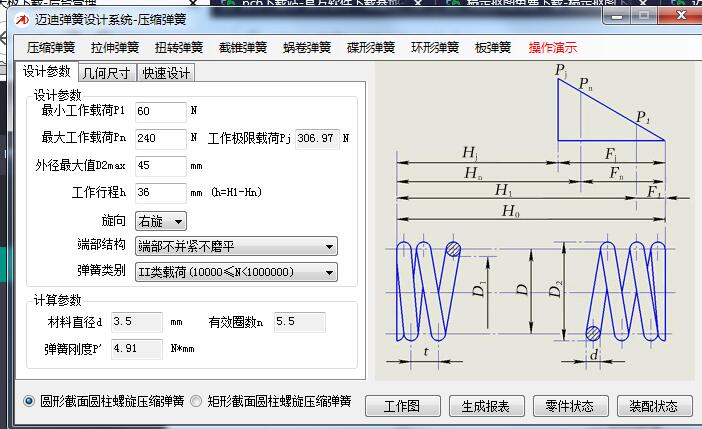Minimize the spring design window
Viewport: 702px width, 429px height.
[x=617, y=17]
